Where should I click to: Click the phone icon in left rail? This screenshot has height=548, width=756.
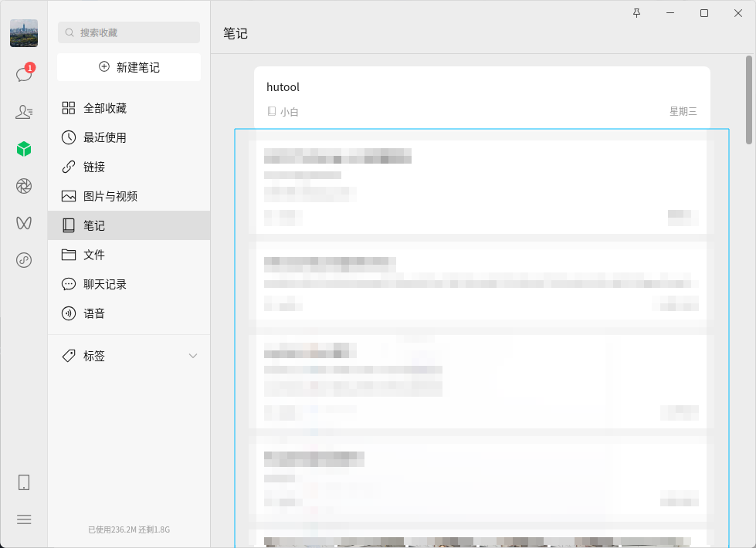24,482
